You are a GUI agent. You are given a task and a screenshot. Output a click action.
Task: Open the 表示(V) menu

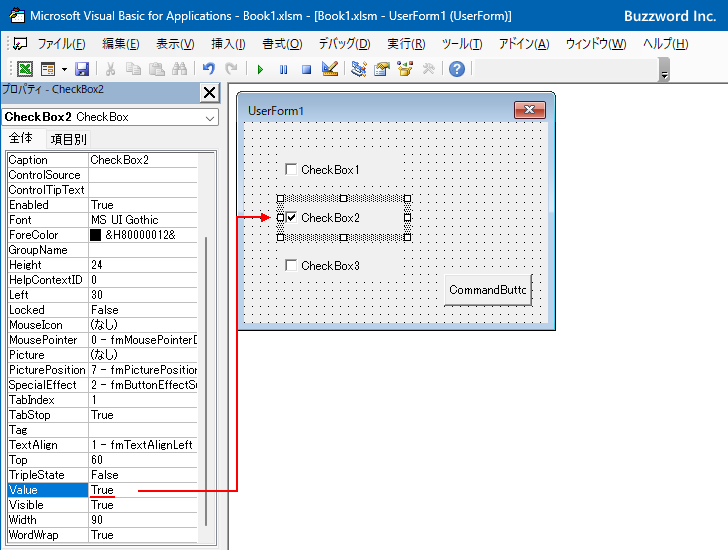(175, 44)
